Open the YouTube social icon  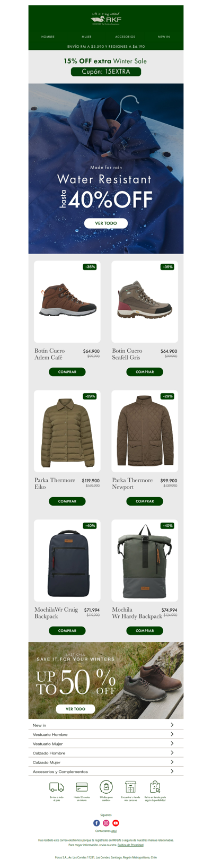tap(116, 823)
